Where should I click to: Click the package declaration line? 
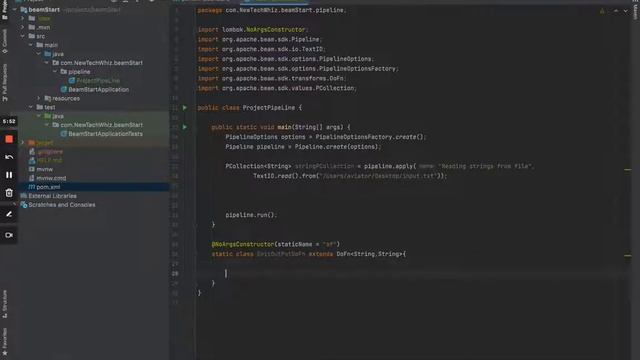(x=272, y=10)
